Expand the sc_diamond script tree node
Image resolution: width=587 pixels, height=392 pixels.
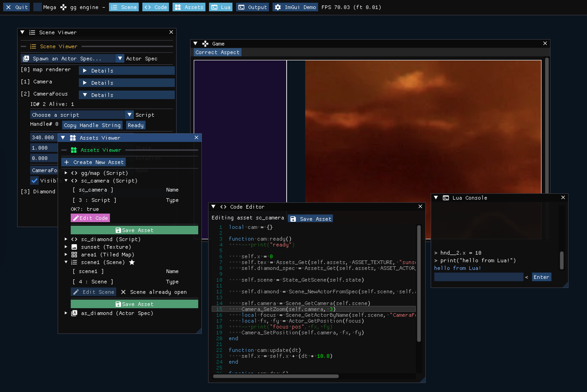point(66,239)
